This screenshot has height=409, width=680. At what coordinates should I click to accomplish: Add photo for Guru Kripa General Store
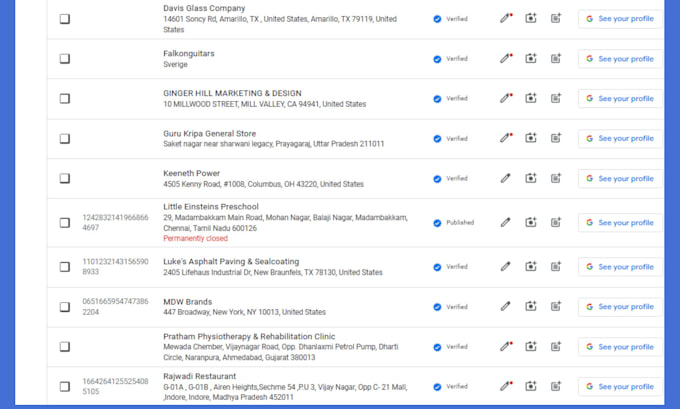pos(531,138)
